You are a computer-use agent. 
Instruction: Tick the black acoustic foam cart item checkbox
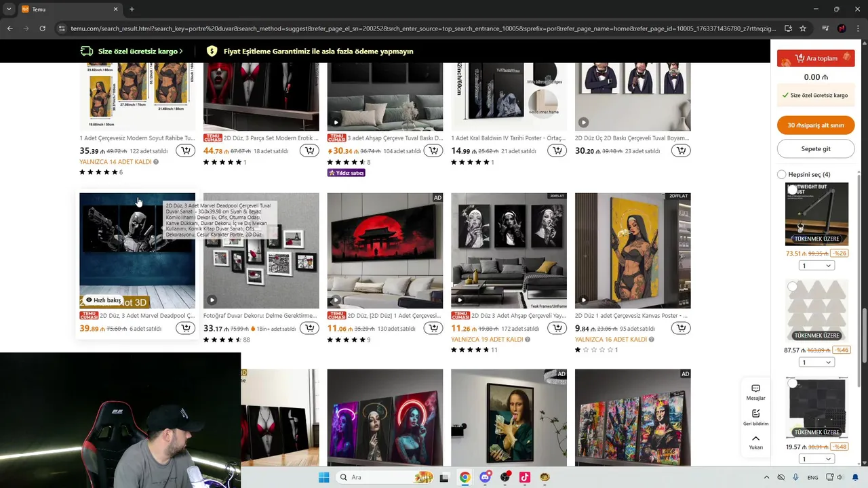click(x=792, y=384)
